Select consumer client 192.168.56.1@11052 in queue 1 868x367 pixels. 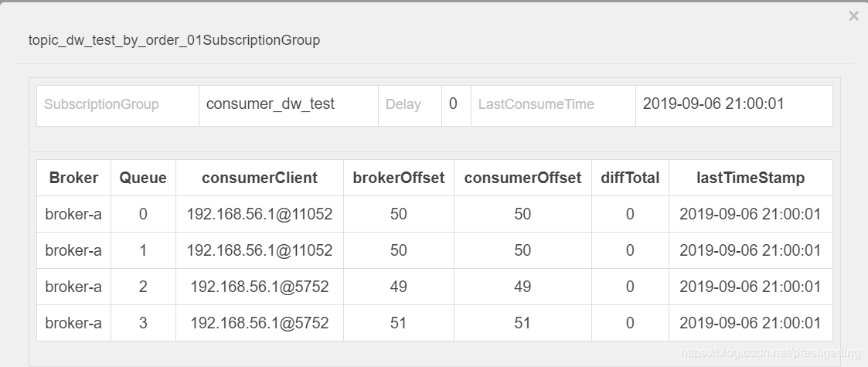(x=260, y=250)
